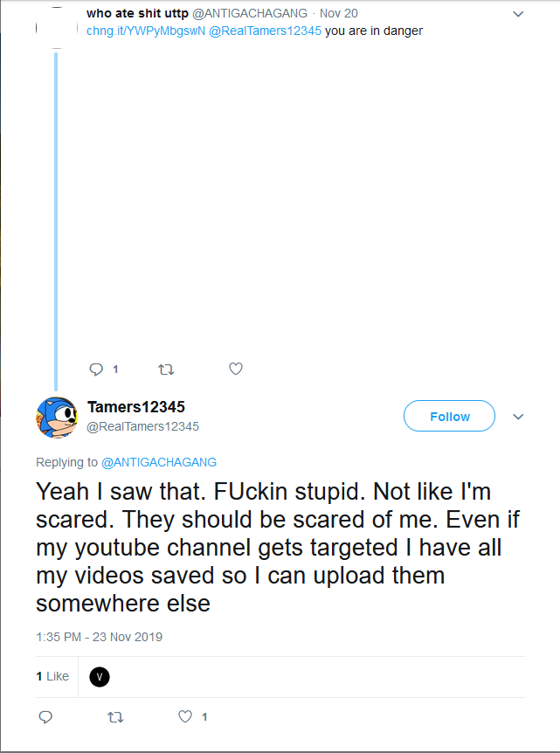
Task: Open the liker's black avatar icon
Action: click(x=100, y=676)
